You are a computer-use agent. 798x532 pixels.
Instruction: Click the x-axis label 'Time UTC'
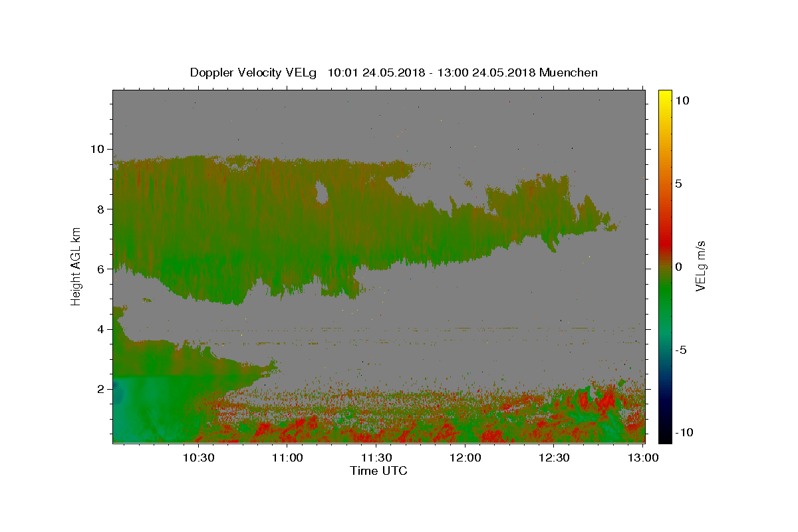pyautogui.click(x=378, y=471)
